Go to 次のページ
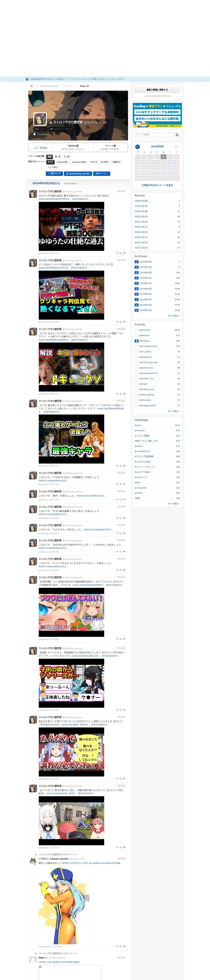The image size is (210, 980). click(x=102, y=173)
